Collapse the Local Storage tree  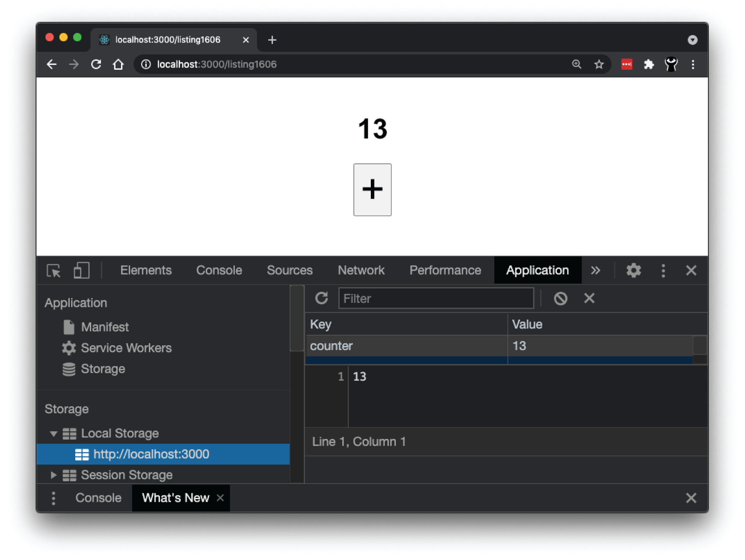[53, 433]
